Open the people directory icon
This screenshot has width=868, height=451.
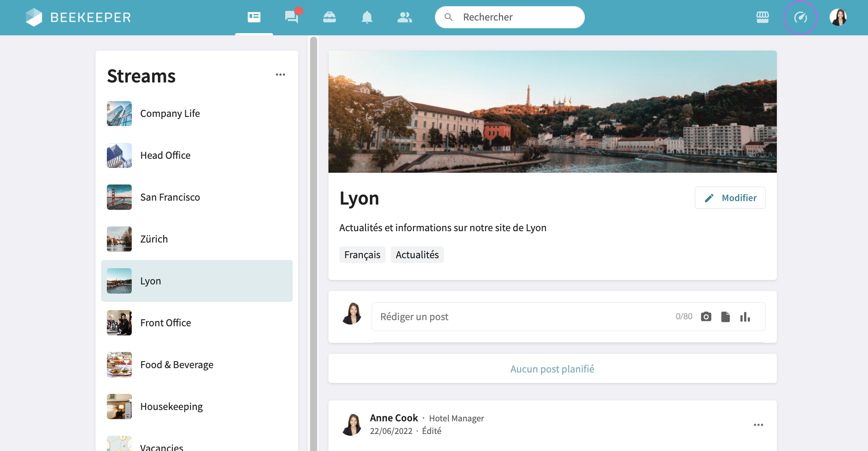pos(405,17)
